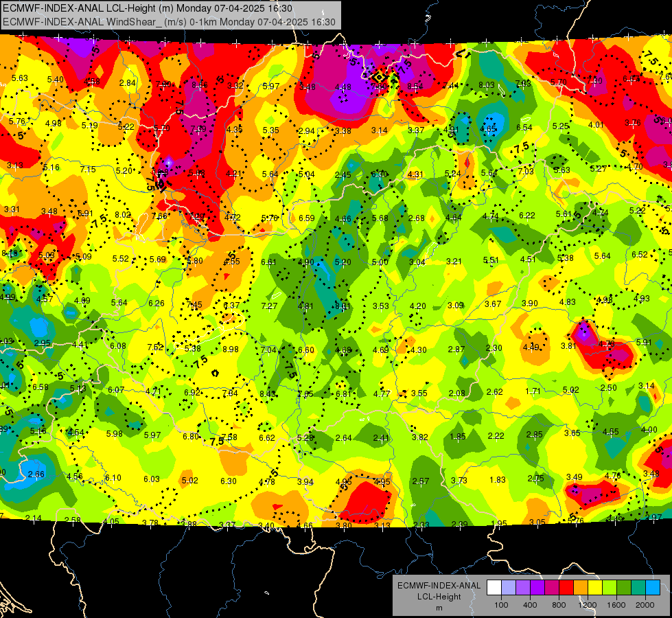Image resolution: width=672 pixels, height=618 pixels.
Task: Click the wind shear value 6.59
Action: click(x=307, y=218)
